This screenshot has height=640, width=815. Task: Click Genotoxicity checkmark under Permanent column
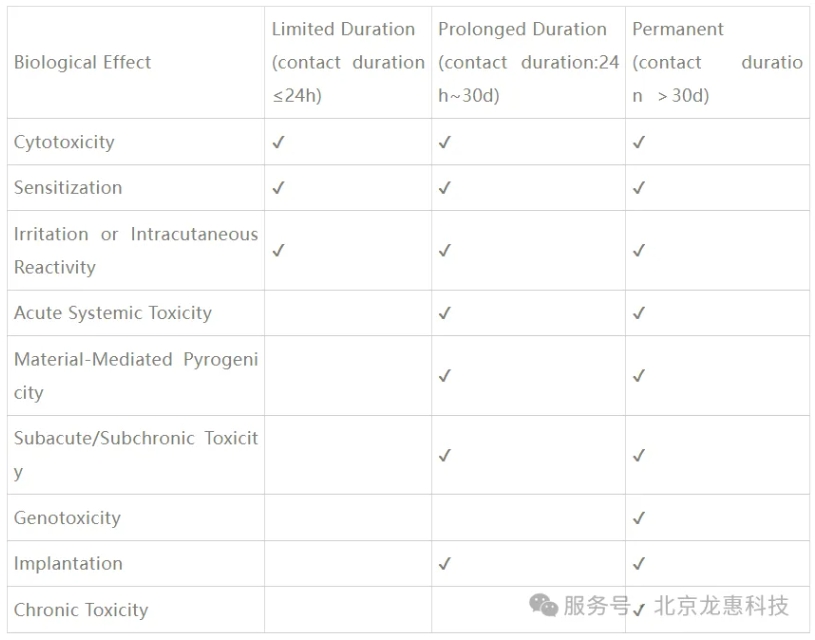pos(639,518)
